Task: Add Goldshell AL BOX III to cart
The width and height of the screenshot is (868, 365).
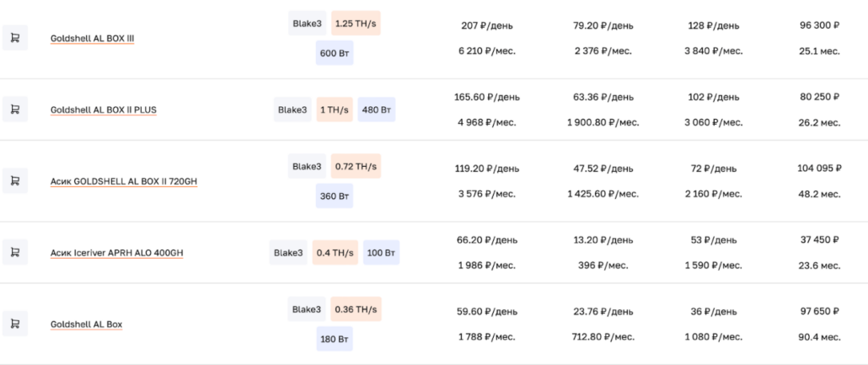Action: point(14,37)
